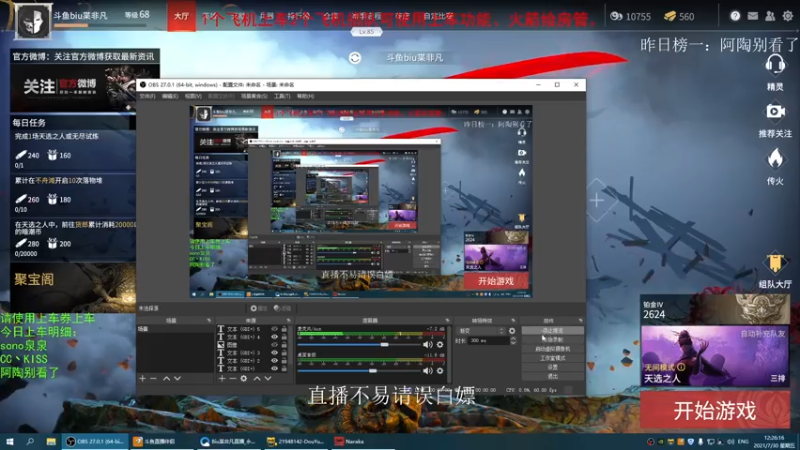Click the 推荐关注 camera icon

[x=775, y=112]
